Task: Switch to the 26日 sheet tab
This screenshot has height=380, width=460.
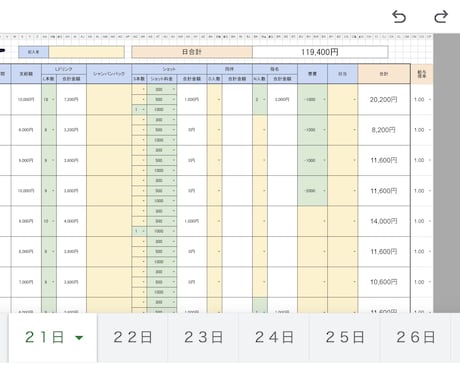Action: coord(415,337)
